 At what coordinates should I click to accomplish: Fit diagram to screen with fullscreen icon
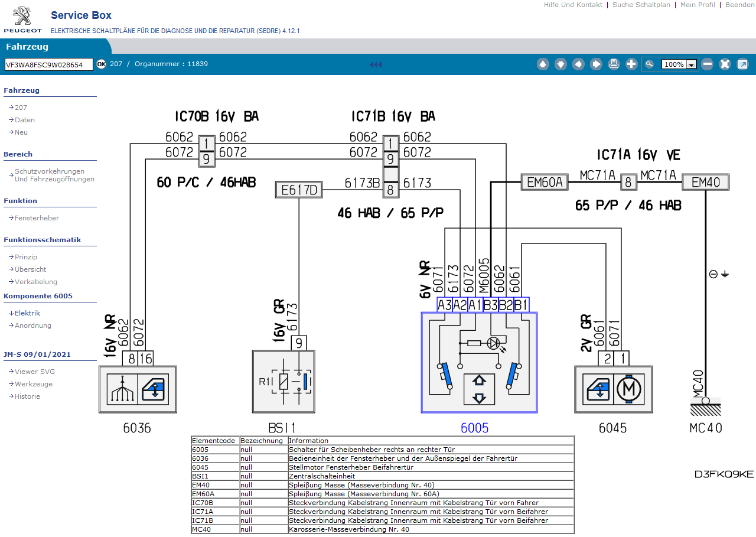click(725, 64)
